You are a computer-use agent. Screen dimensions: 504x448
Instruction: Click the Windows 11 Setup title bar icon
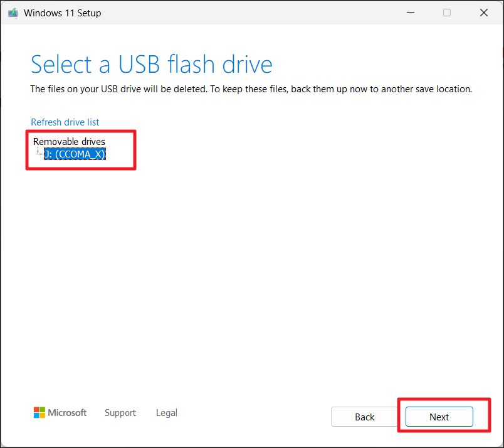click(13, 13)
